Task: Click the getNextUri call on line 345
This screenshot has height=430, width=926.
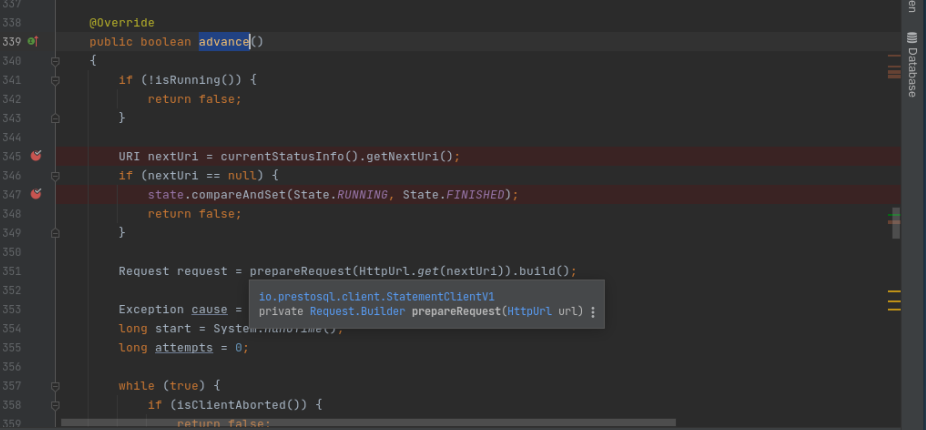Action: (x=403, y=156)
